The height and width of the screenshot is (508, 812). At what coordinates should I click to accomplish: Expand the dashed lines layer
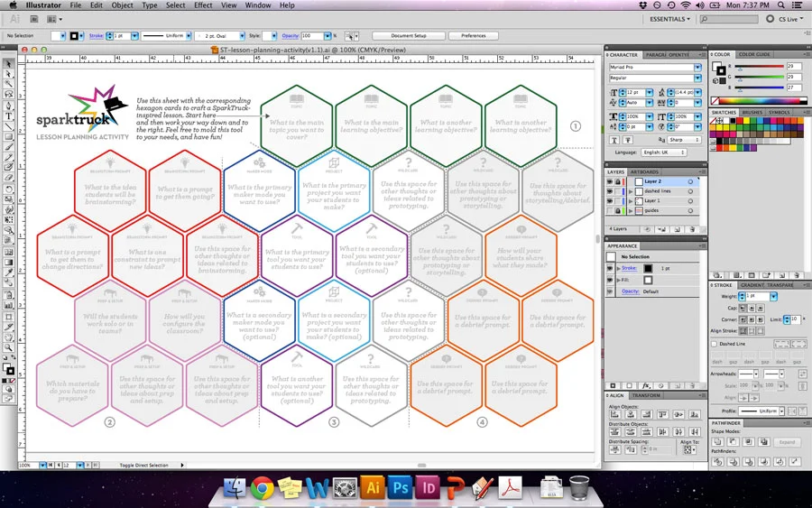[631, 191]
